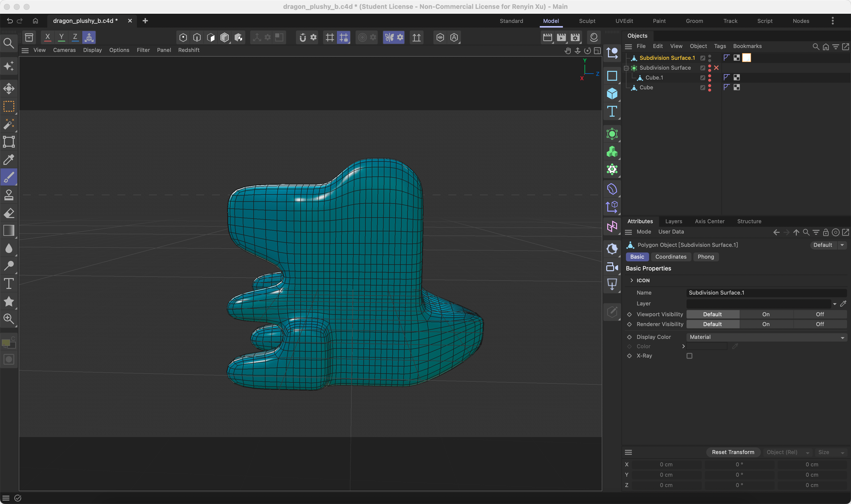Click red X to enable Subdivision Surface generator
Screen dimensions: 851x504
(x=716, y=68)
